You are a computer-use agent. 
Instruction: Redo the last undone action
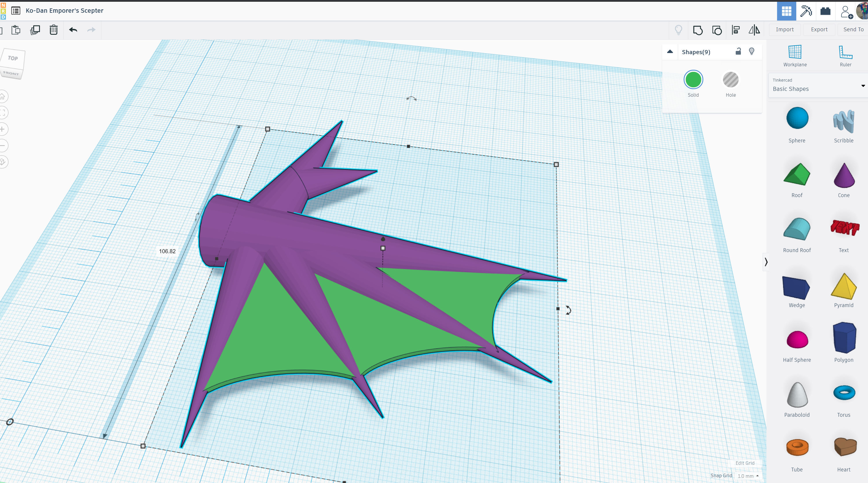91,30
